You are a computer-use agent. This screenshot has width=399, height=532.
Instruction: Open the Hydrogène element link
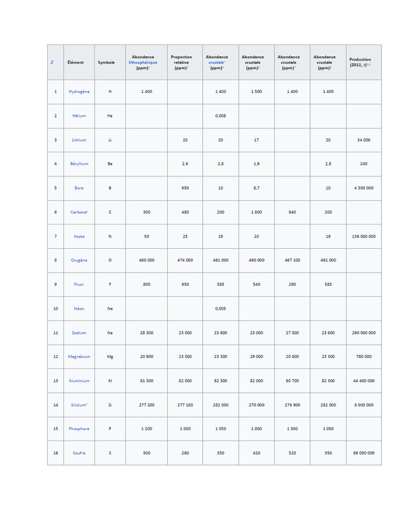[79, 91]
